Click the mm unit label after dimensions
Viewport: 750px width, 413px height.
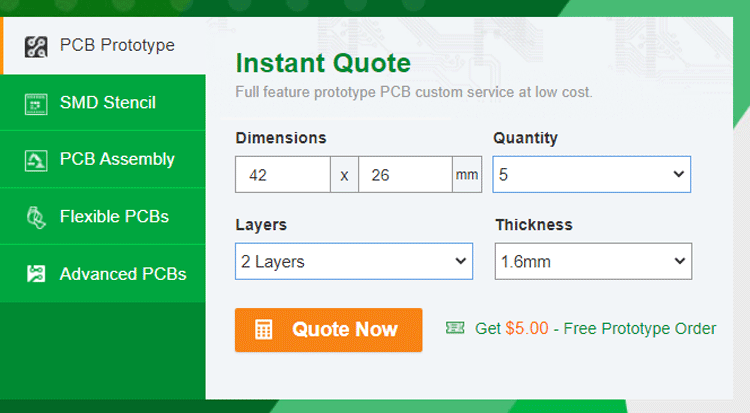pos(467,175)
